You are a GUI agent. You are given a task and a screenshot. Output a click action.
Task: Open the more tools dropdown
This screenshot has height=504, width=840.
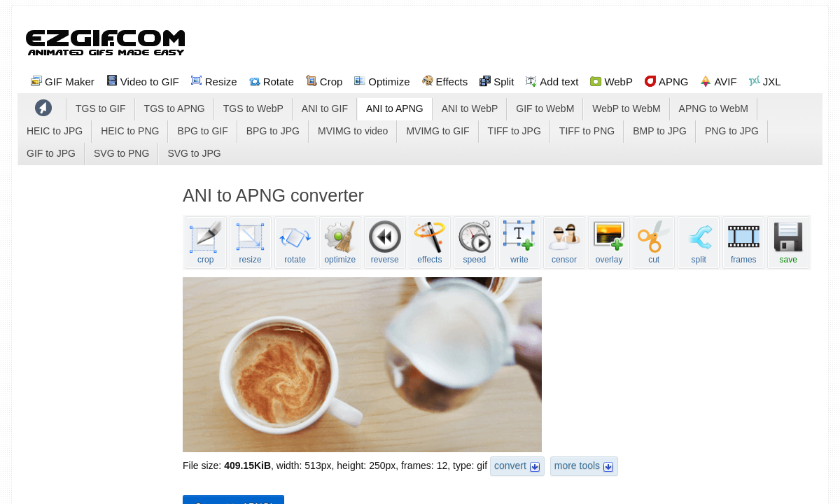(x=583, y=465)
